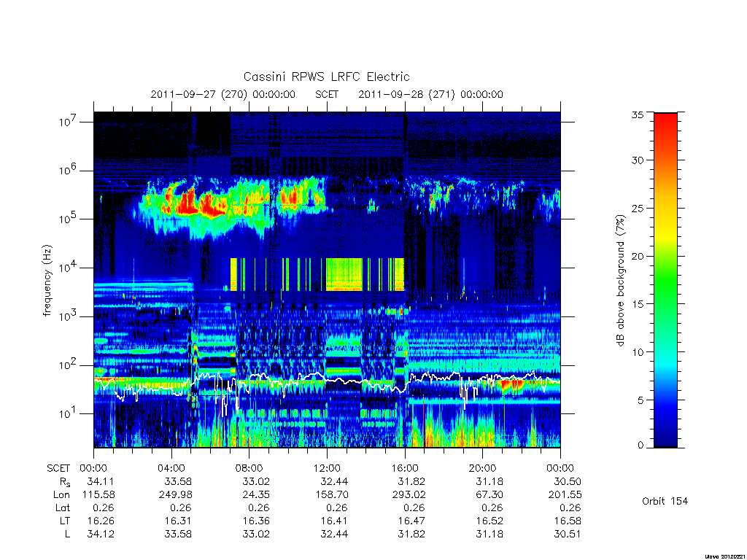Viewport: 747px width, 560px height.
Task: Click the time label '20:00' on the axis
Action: point(482,468)
